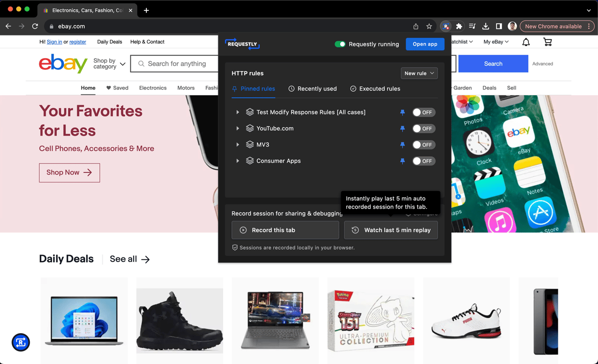Switch to the Recently used tab
This screenshot has width=598, height=364.
tap(312, 89)
